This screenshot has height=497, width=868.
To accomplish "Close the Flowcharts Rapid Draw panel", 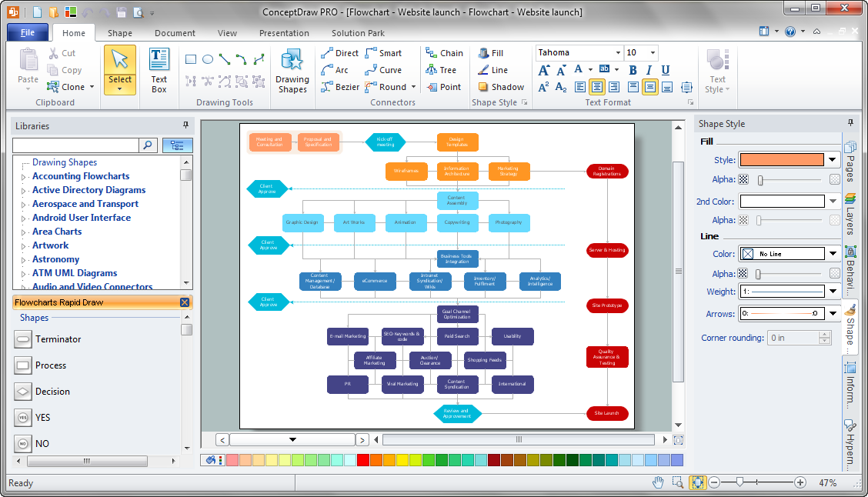I will [184, 302].
